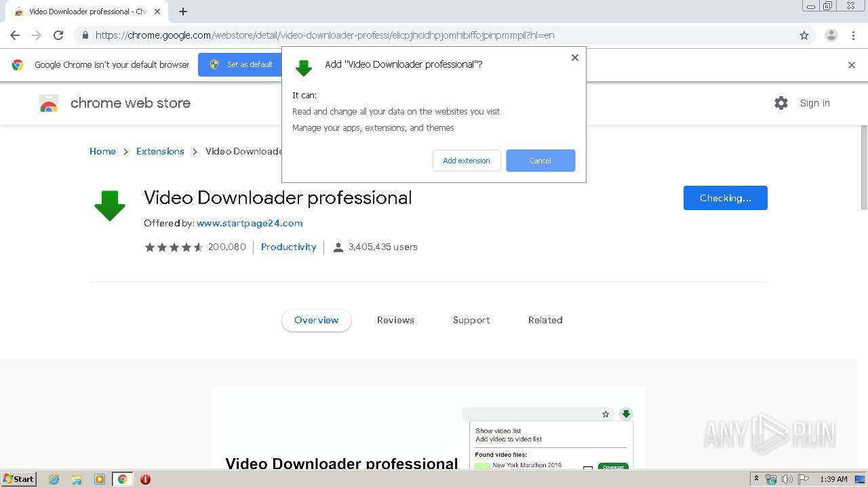Sign in to the Chrome Web Store
Image resolution: width=868 pixels, height=488 pixels.
814,103
